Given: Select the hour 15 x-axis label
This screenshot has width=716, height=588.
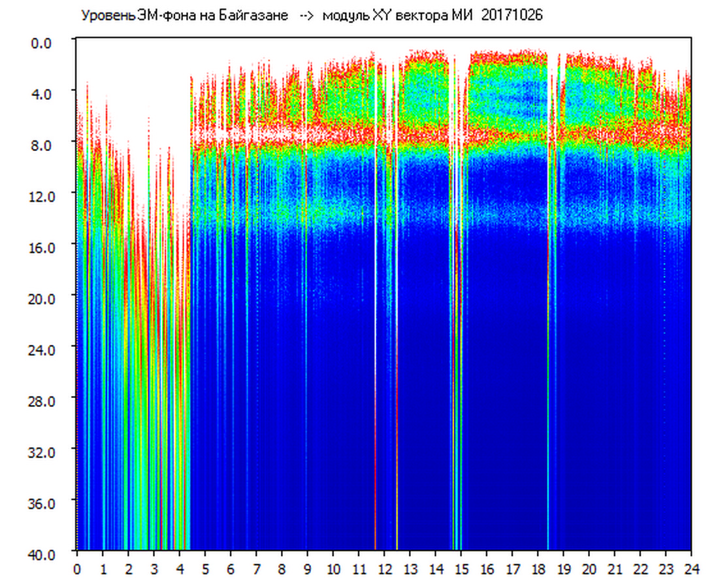Looking at the screenshot, I should coord(461,569).
